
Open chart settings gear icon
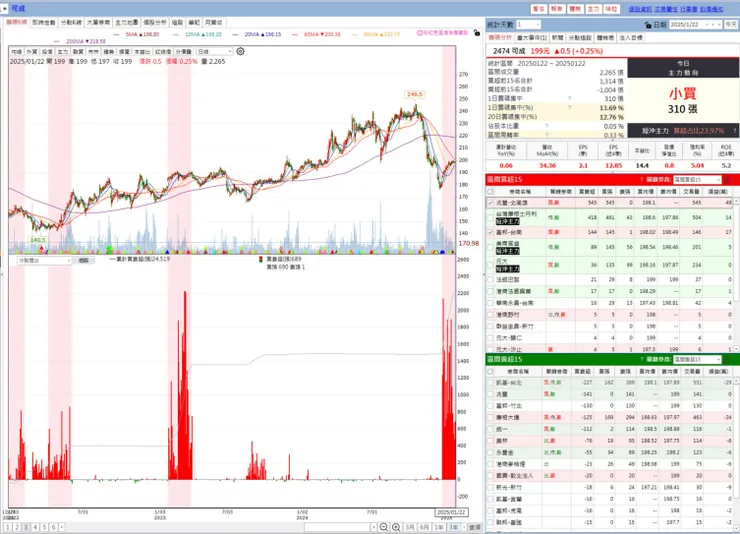pos(240,51)
